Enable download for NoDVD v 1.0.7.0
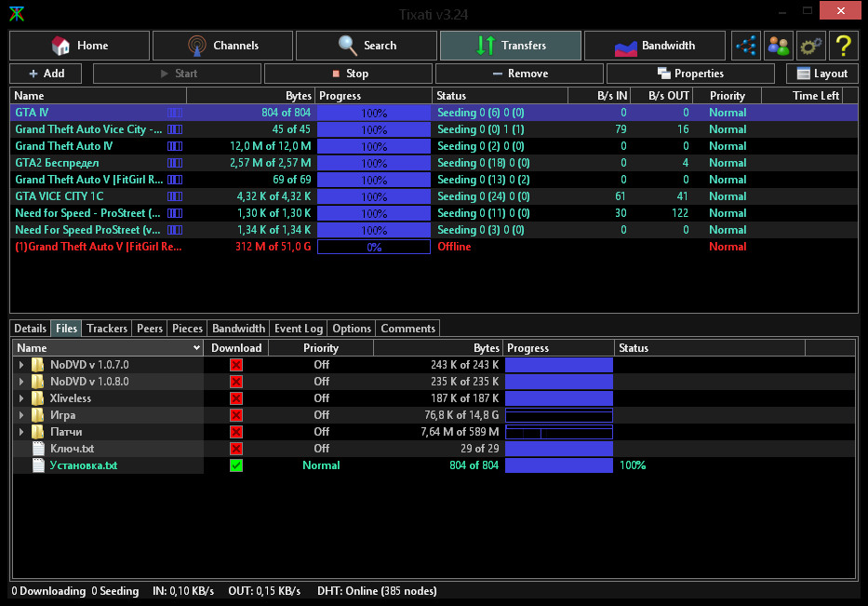868x606 pixels. (x=236, y=365)
